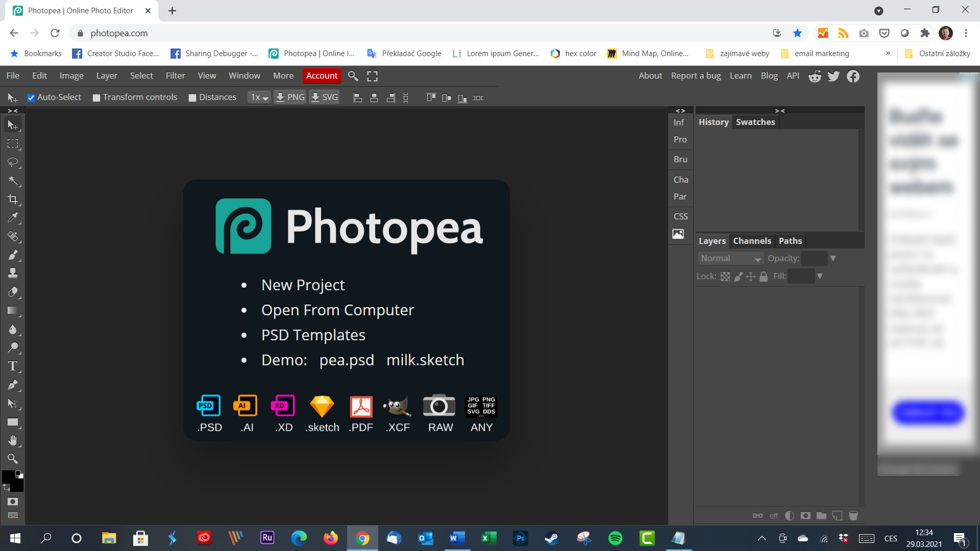The height and width of the screenshot is (551, 980).
Task: Open the Image menu
Action: point(71,76)
